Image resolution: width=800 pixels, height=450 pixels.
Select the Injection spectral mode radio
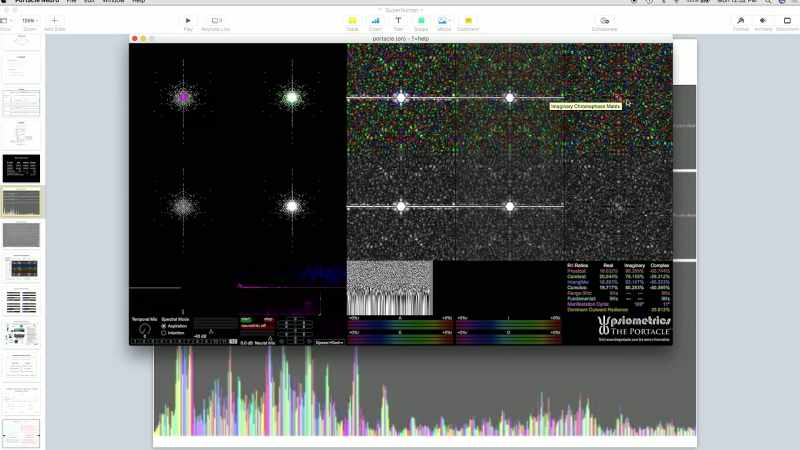pos(164,333)
